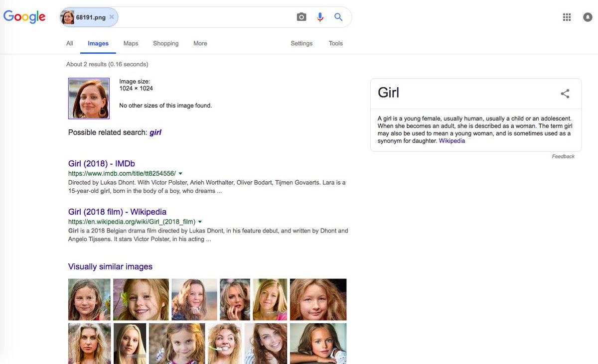Send Feedback on knowledge panel
Image resolution: width=598 pixels, height=364 pixels.
point(563,156)
